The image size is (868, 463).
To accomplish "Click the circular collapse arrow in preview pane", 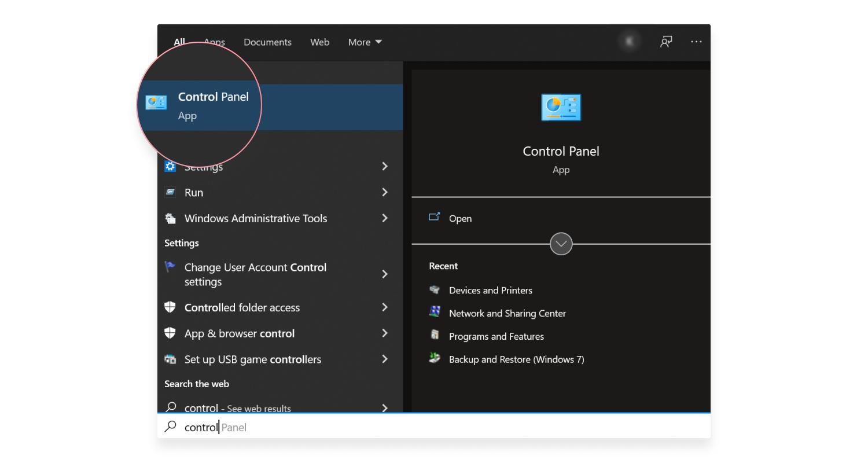I will pyautogui.click(x=561, y=244).
